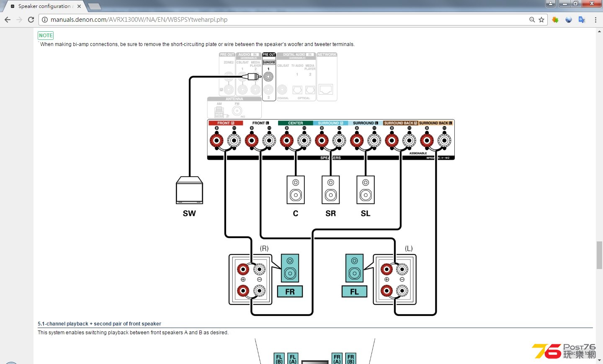Go forward to the next page
The height and width of the screenshot is (364, 603).
[19, 20]
